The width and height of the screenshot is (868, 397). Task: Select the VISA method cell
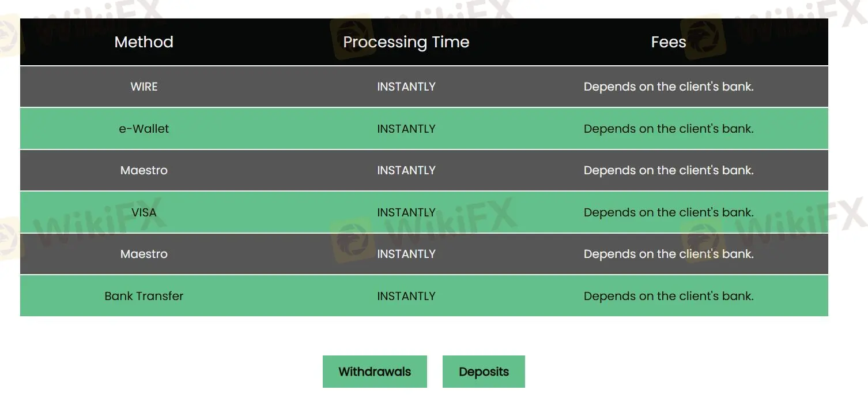(x=144, y=212)
